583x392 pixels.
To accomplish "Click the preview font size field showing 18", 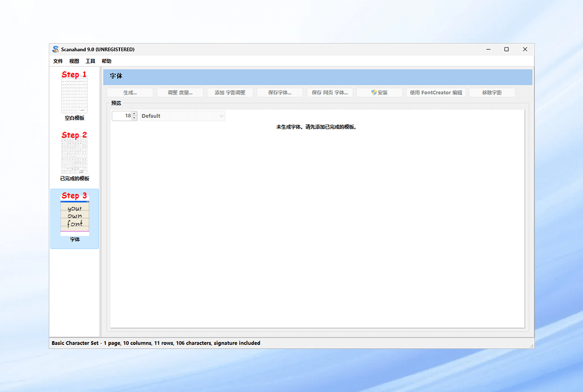I will [122, 116].
